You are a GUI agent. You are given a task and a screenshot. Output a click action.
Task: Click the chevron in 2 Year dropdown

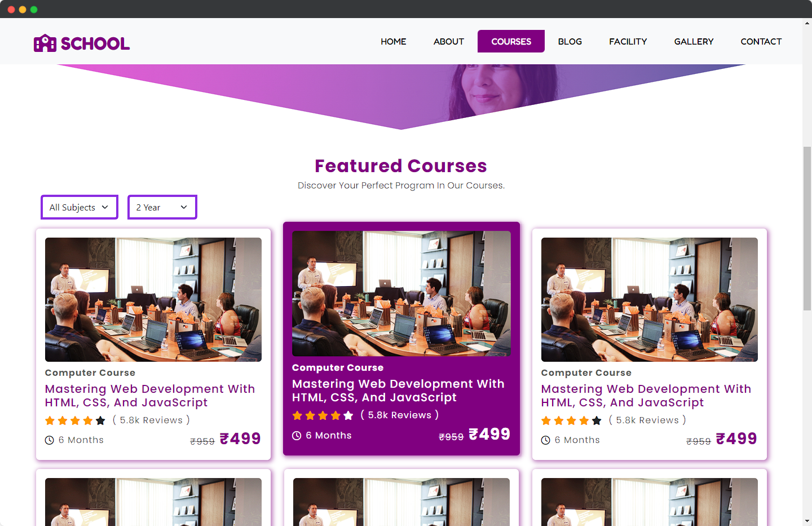(x=184, y=207)
